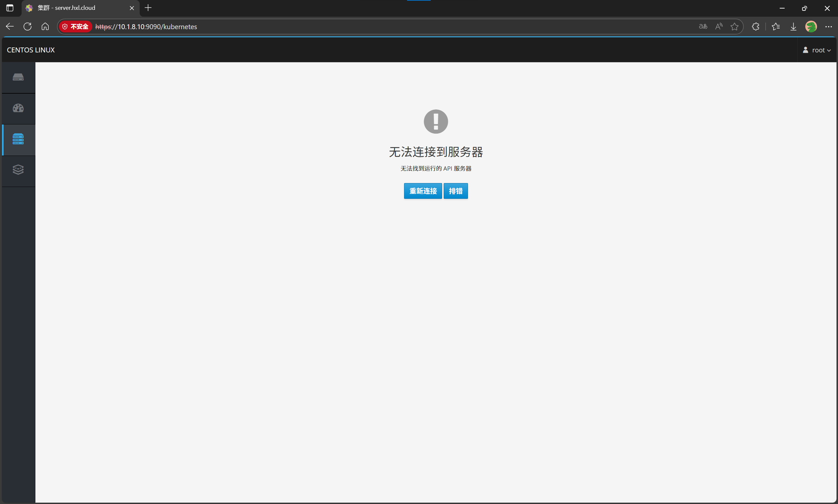
Task: Open the dashboard gauge sidebar icon
Action: pyautogui.click(x=18, y=108)
